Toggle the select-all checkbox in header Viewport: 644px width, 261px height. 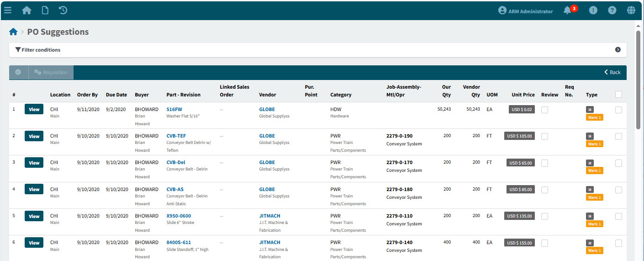[x=618, y=95]
